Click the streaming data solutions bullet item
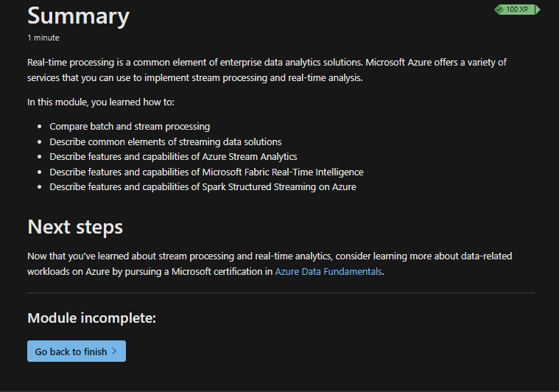559x392 pixels. tap(166, 142)
